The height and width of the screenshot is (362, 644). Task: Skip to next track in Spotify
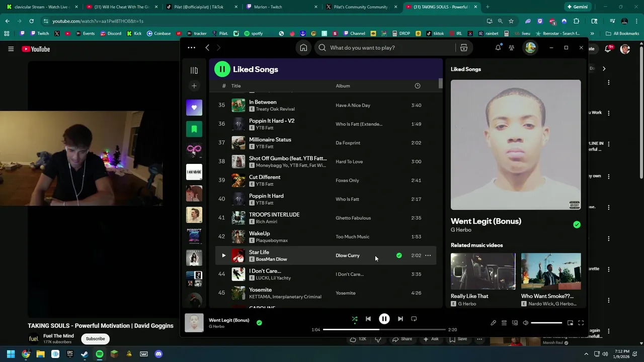[x=400, y=319]
